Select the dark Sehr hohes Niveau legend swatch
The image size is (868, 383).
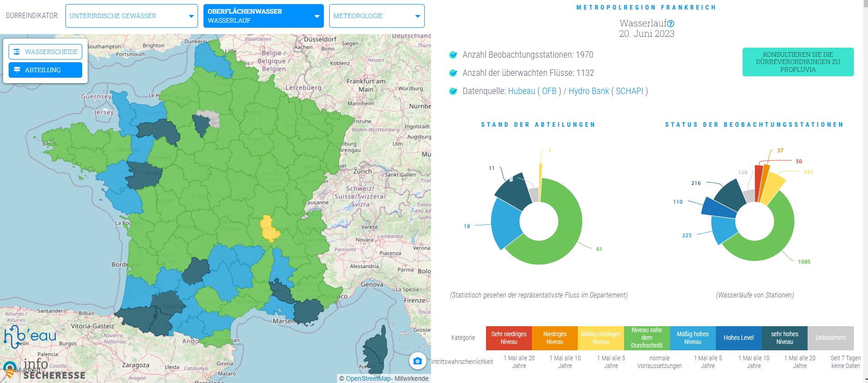(x=784, y=338)
